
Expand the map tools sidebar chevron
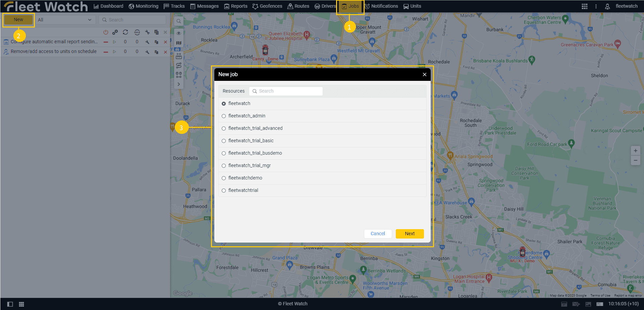pyautogui.click(x=179, y=84)
